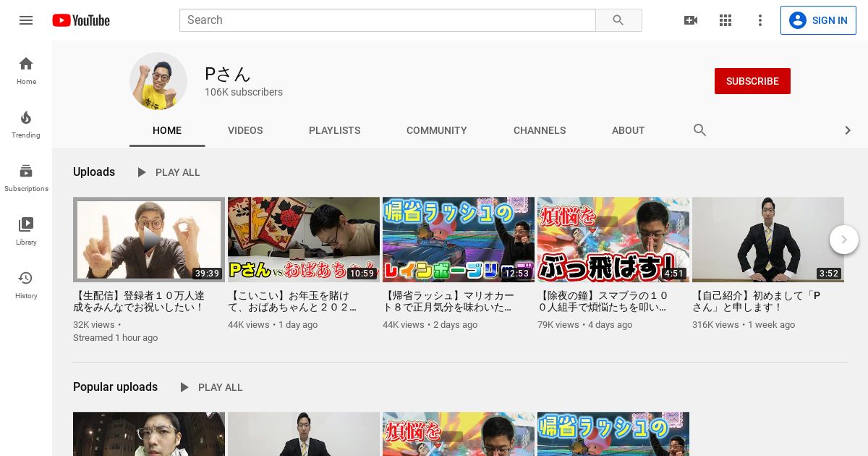Show next uploads with carousel arrow
This screenshot has height=456, width=868.
(844, 240)
